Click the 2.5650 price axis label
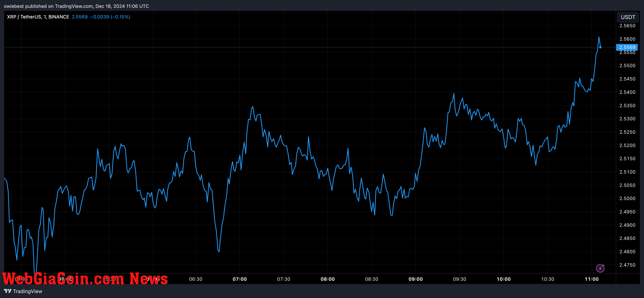The height and width of the screenshot is (298, 644). (627, 26)
